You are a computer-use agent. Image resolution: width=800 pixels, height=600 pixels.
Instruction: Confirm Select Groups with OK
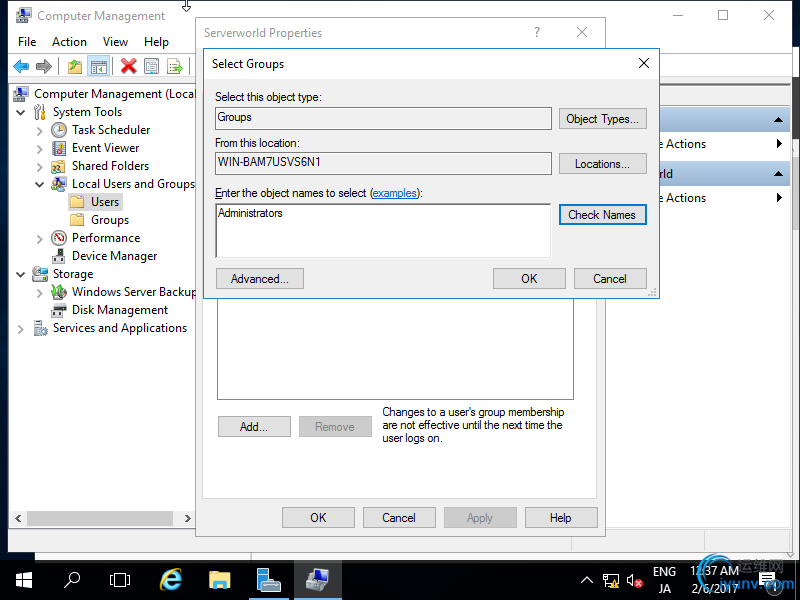529,279
